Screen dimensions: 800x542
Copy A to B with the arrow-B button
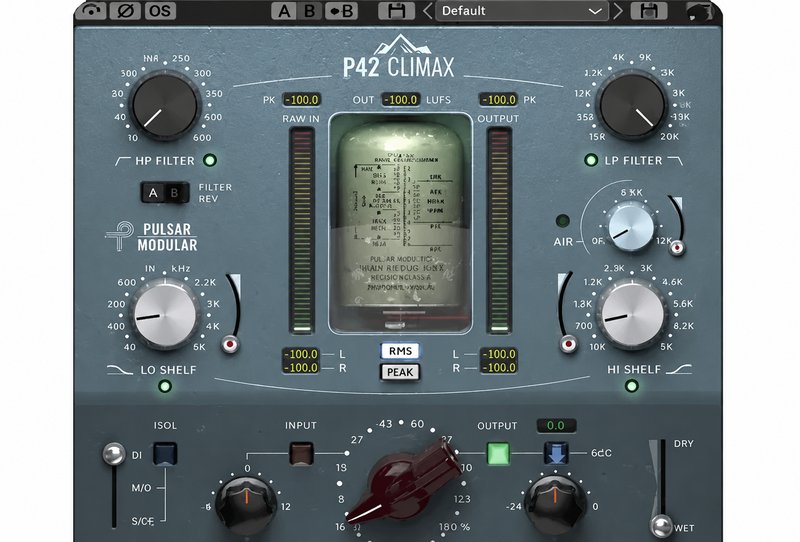pyautogui.click(x=342, y=11)
